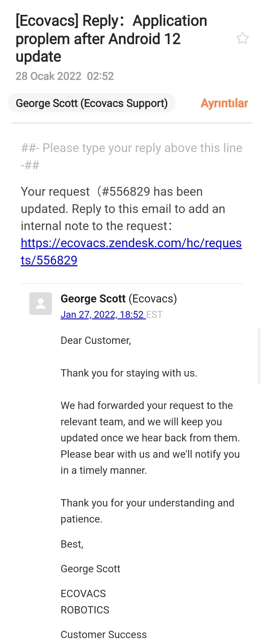Tap the 'Best,' closing line
The image size is (263, 644).
coord(72,544)
